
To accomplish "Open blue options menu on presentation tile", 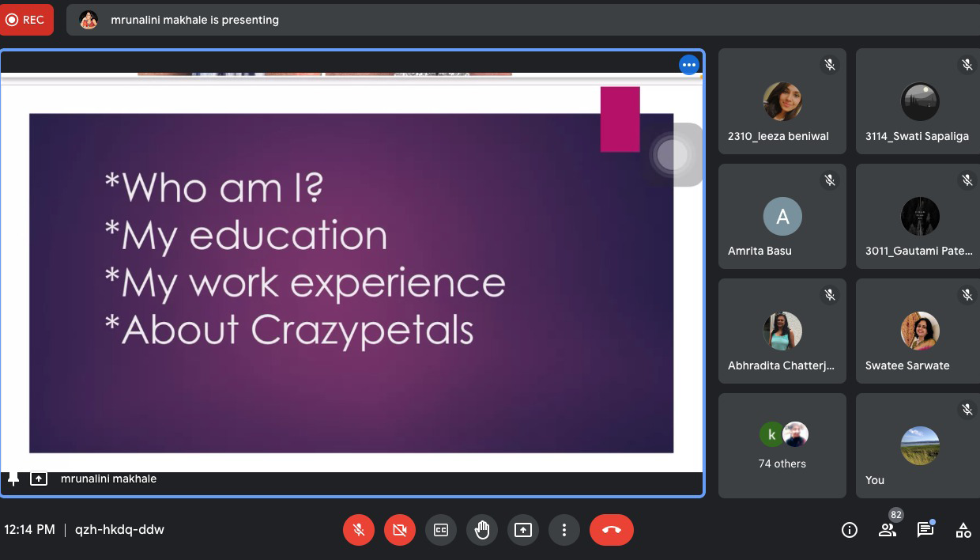I will tap(689, 65).
